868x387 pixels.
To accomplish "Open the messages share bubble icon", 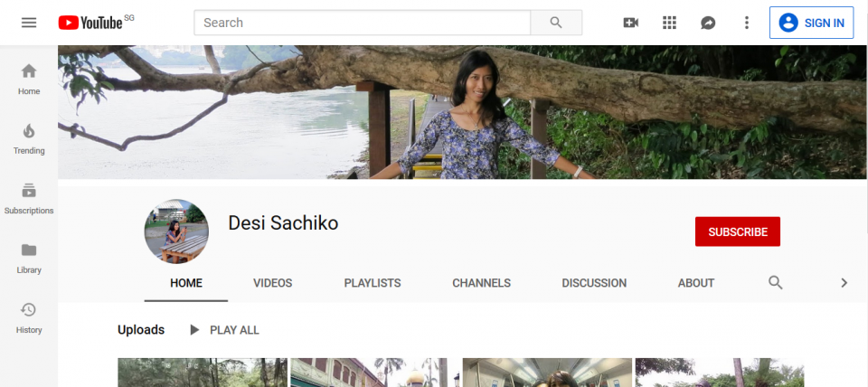I will coord(708,23).
